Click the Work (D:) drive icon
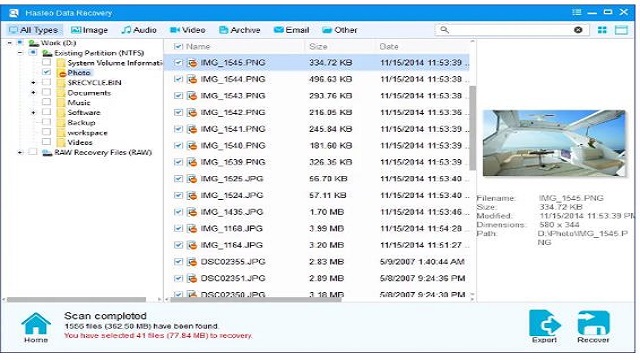This screenshot has height=360, width=640. pyautogui.click(x=34, y=43)
